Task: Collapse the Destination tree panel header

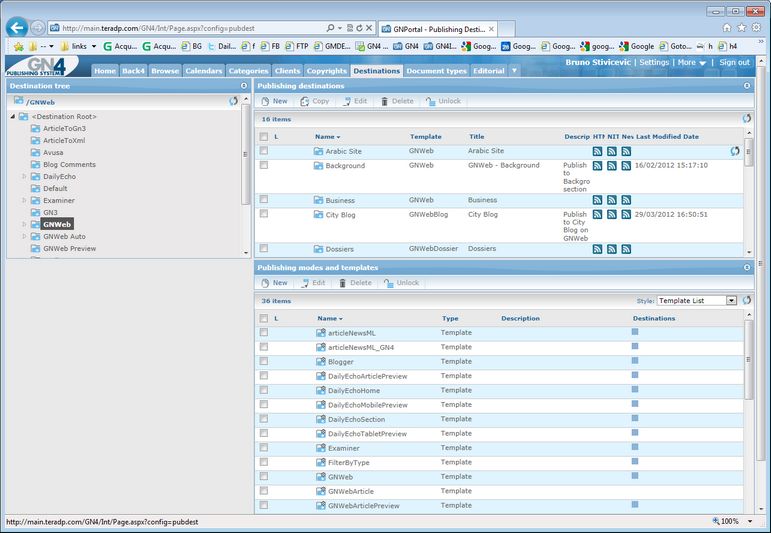Action: 244,86
